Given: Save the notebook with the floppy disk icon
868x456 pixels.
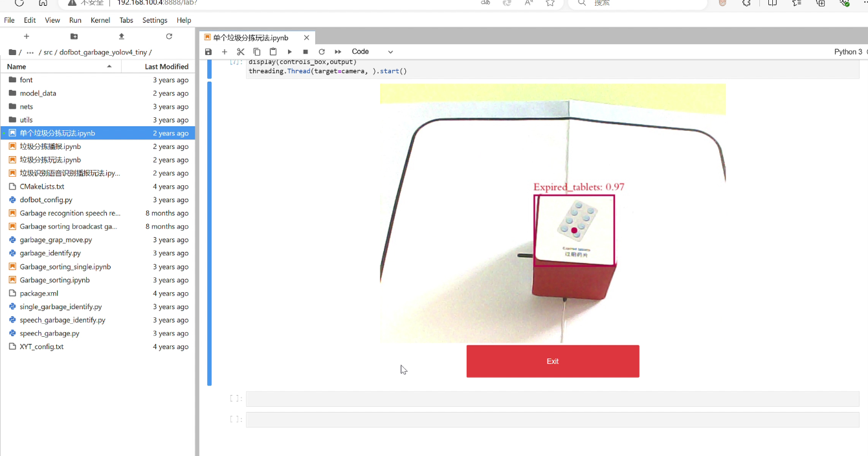Looking at the screenshot, I should (208, 52).
